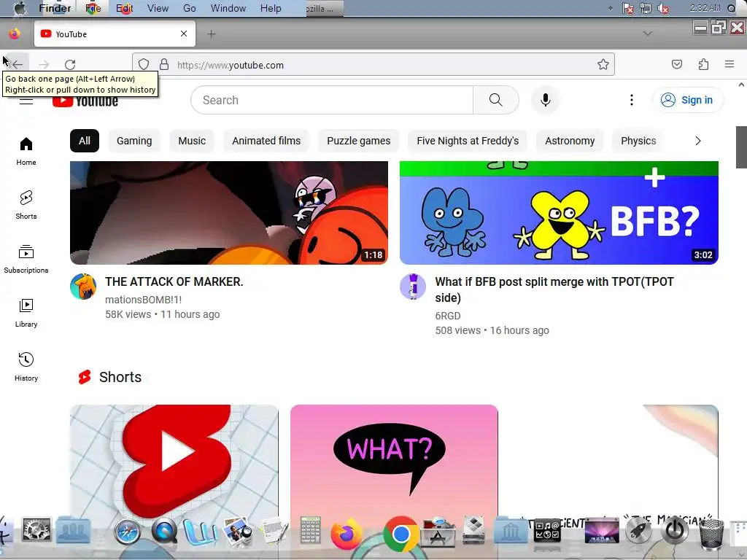747x560 pixels.
Task: Open the YouTube Home sidebar item
Action: [26, 152]
